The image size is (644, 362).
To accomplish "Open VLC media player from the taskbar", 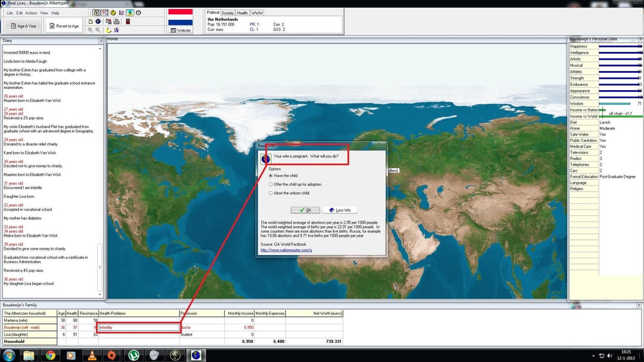I will tap(92, 355).
